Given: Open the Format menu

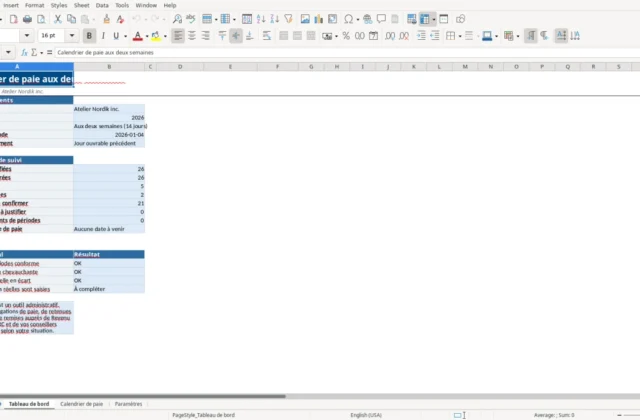Looking at the screenshot, I should pos(34,5).
